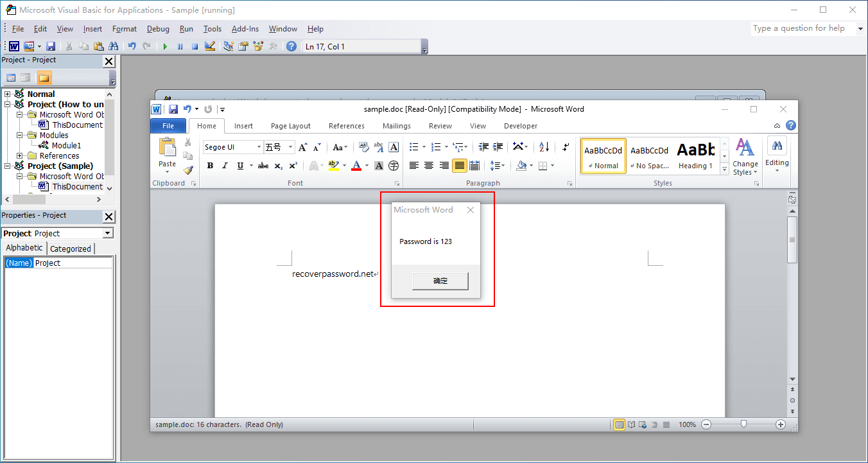Open the Properties object selector dropdown
This screenshot has width=868, height=463.
[108, 233]
